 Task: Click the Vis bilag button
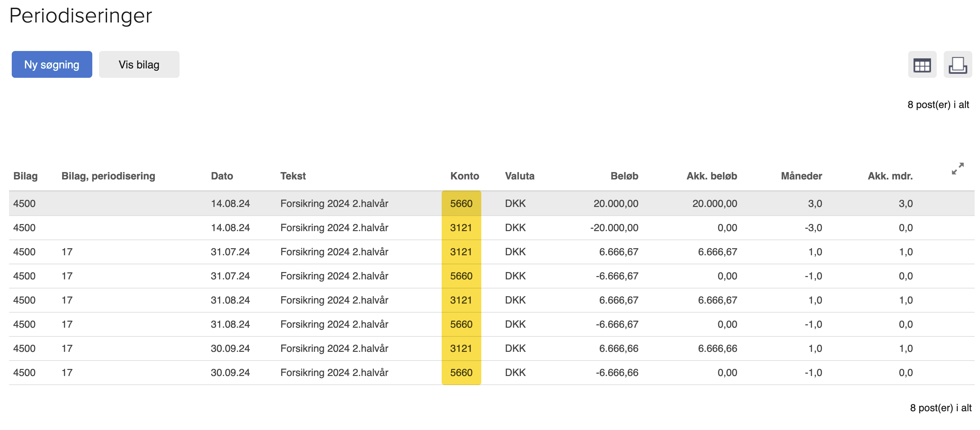pos(139,65)
